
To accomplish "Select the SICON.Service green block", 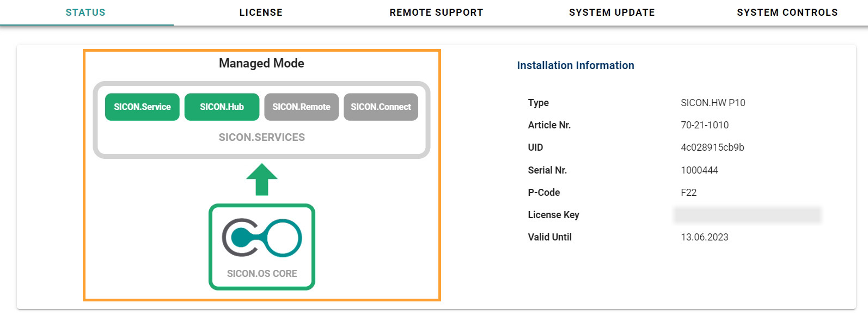I will tap(142, 107).
